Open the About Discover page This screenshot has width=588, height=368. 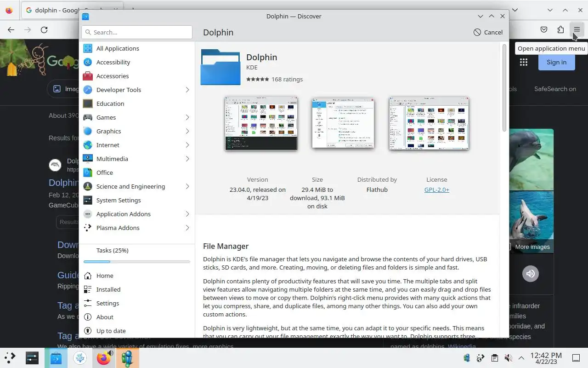(137, 317)
